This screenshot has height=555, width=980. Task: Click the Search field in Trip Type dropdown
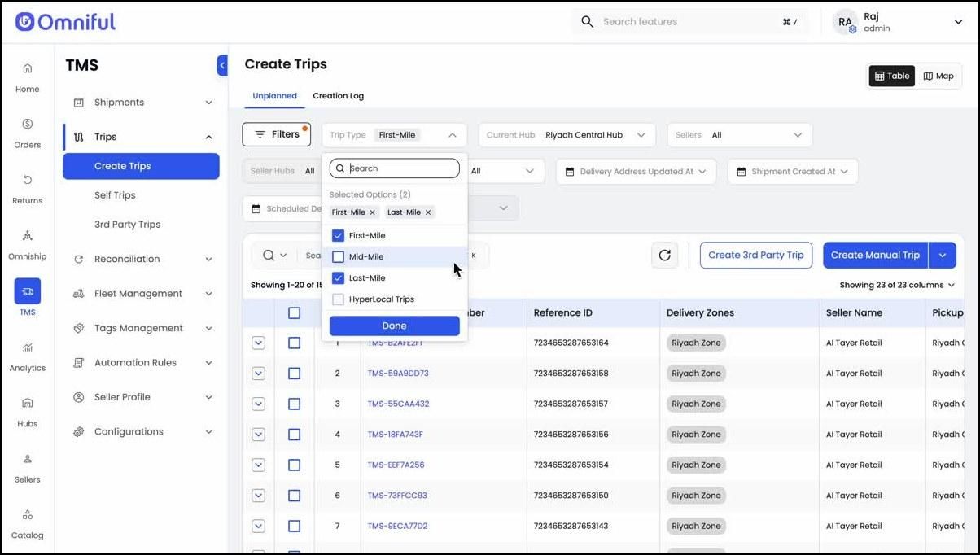(395, 168)
